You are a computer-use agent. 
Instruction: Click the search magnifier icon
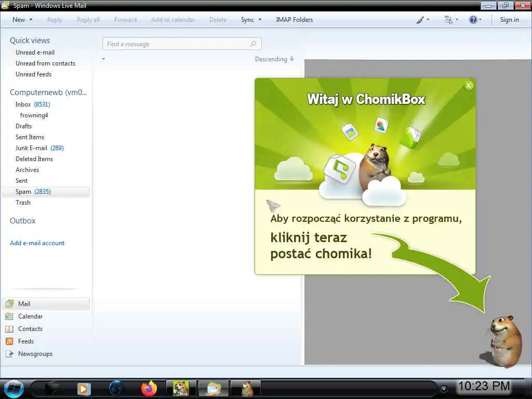(254, 44)
